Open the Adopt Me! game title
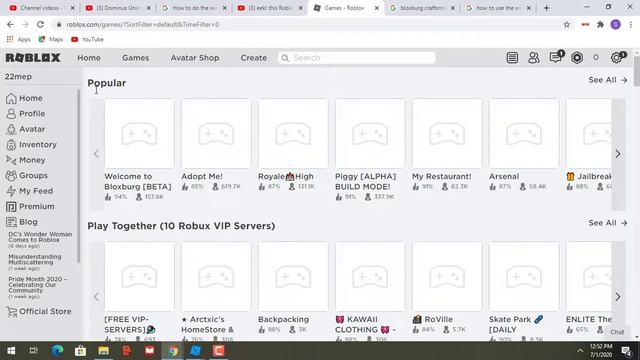 click(x=202, y=176)
